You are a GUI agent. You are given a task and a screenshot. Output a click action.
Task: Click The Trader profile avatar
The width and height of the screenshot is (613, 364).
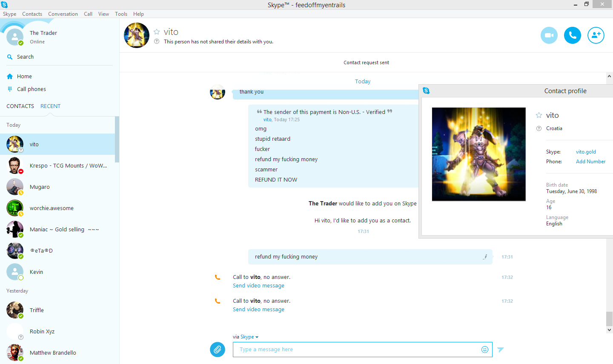(15, 37)
